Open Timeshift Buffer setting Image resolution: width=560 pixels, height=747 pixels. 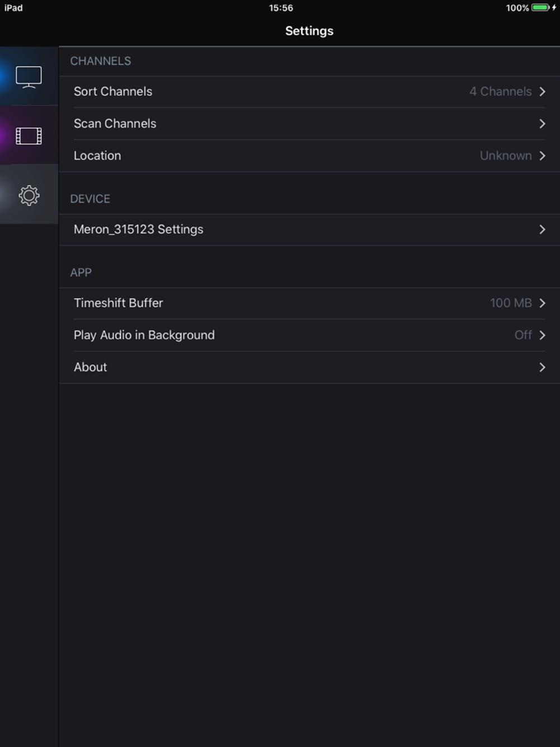pyautogui.click(x=119, y=303)
